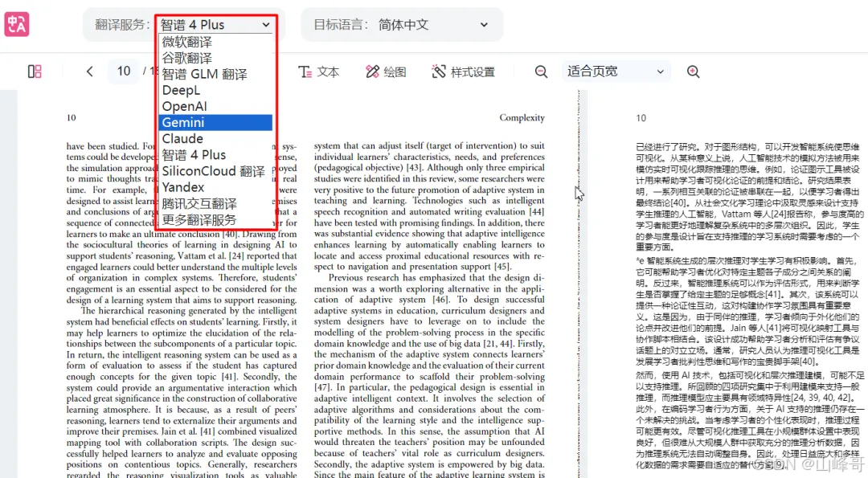The height and width of the screenshot is (478, 868).
Task: Choose 微软翻译 from the list
Action: (215, 42)
